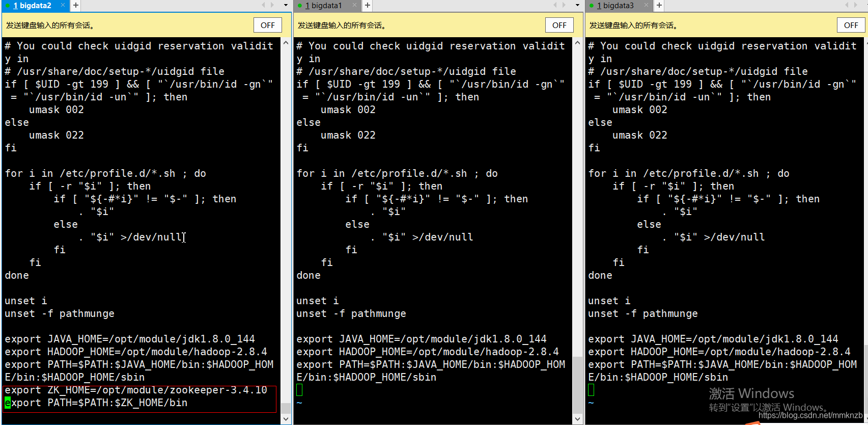Click scrollbar down arrow in bigdata2 terminal
This screenshot has width=868, height=425.
[286, 419]
